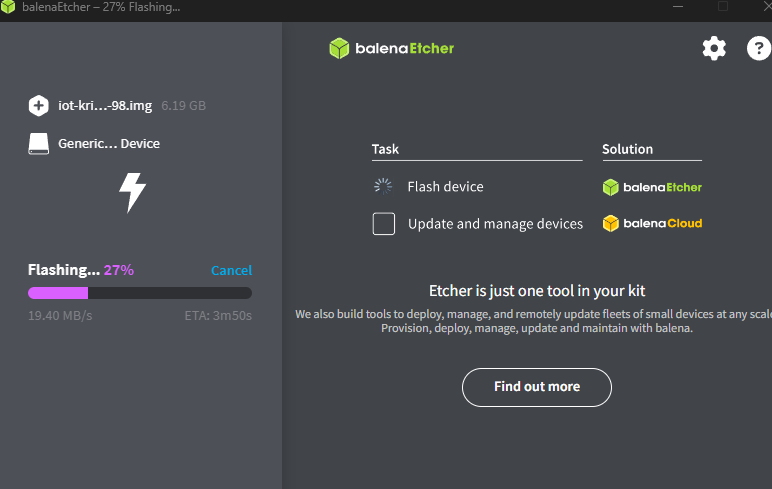Click the flashing progress bar
Screen dimensions: 772x489
pos(140,293)
